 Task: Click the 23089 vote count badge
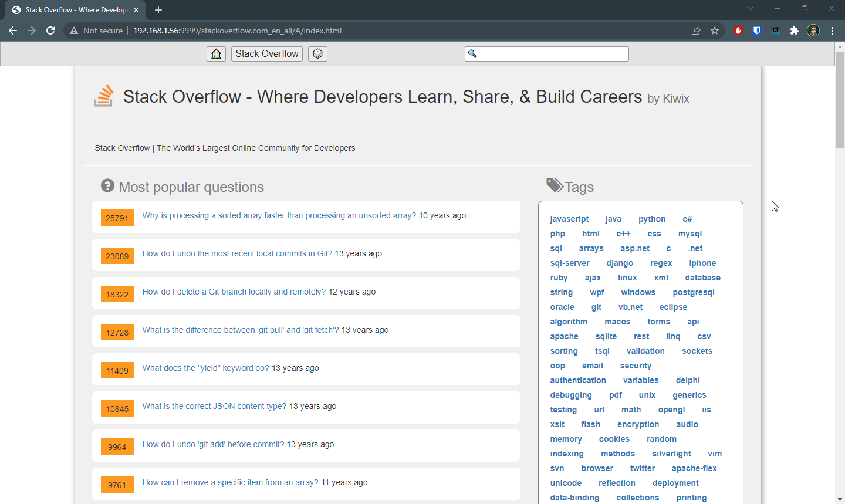(117, 256)
